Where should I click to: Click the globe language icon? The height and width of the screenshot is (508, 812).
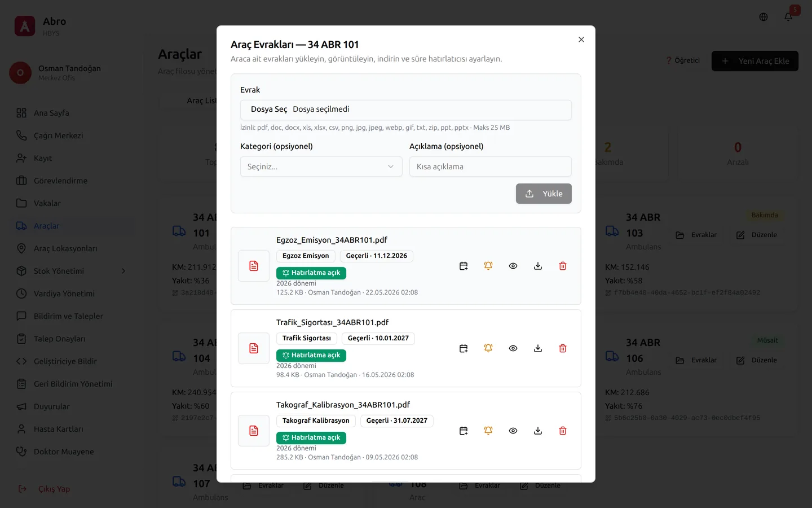(764, 17)
